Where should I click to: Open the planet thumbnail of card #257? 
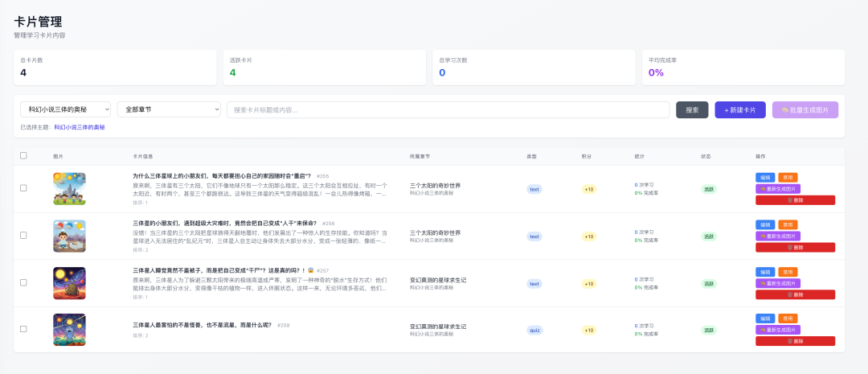point(69,283)
